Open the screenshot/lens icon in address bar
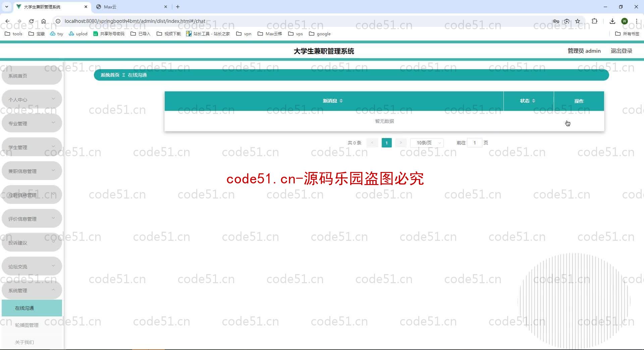This screenshot has height=350, width=644. click(x=567, y=21)
